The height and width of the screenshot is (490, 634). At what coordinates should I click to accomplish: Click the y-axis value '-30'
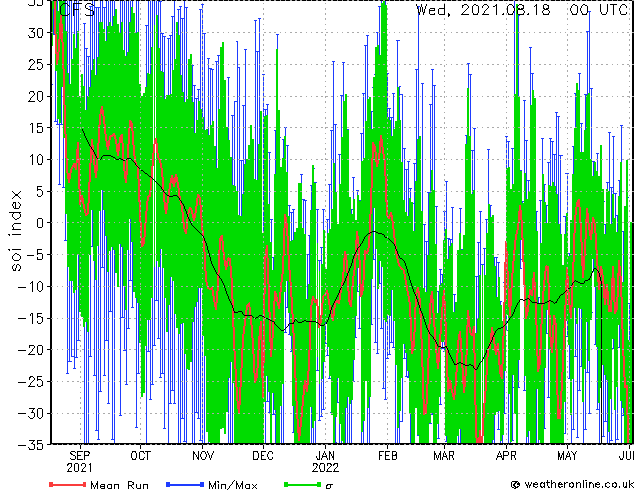click(31, 413)
